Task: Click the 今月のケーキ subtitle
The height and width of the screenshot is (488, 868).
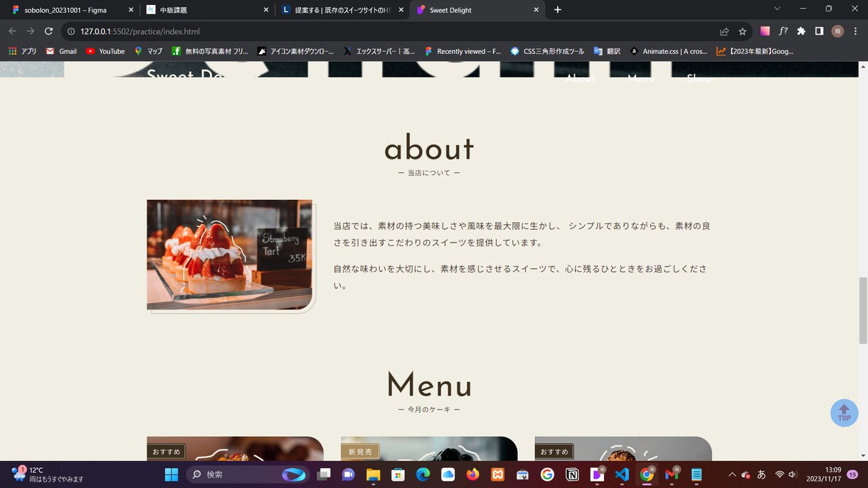Action: click(429, 410)
